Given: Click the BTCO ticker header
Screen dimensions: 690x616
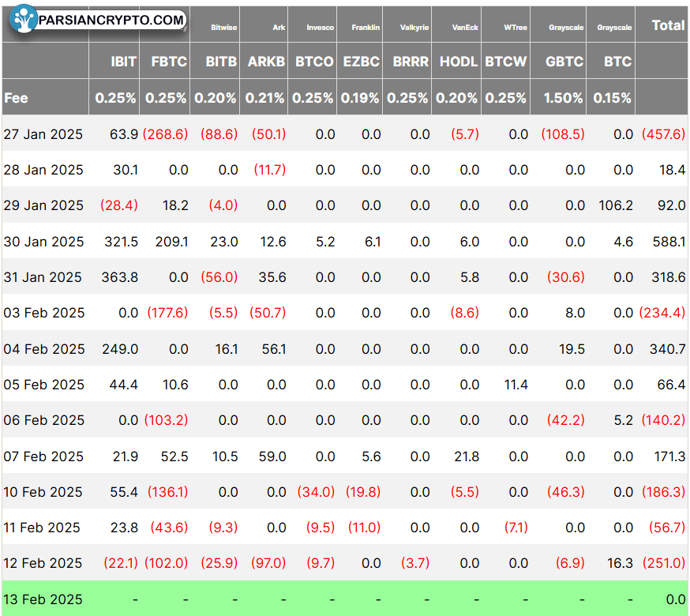Looking at the screenshot, I should pyautogui.click(x=314, y=61).
